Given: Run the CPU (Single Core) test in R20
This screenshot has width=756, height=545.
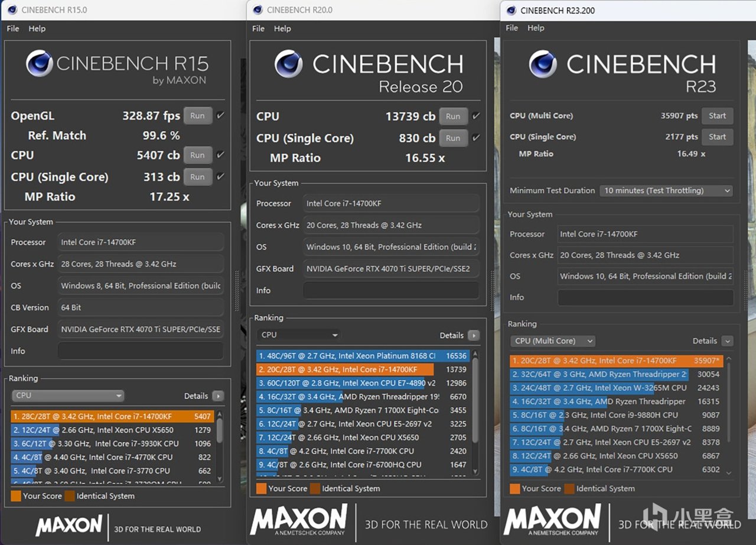Looking at the screenshot, I should click(x=453, y=138).
